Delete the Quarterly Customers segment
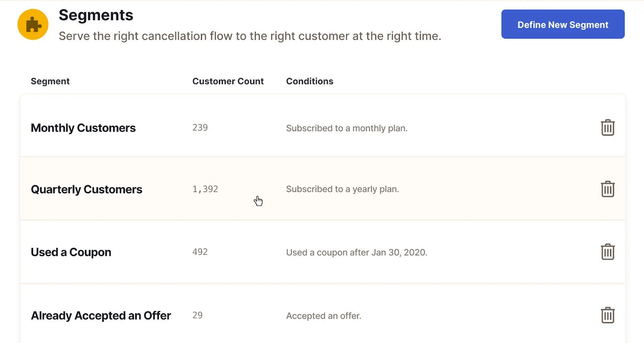The width and height of the screenshot is (644, 343). pyautogui.click(x=608, y=189)
